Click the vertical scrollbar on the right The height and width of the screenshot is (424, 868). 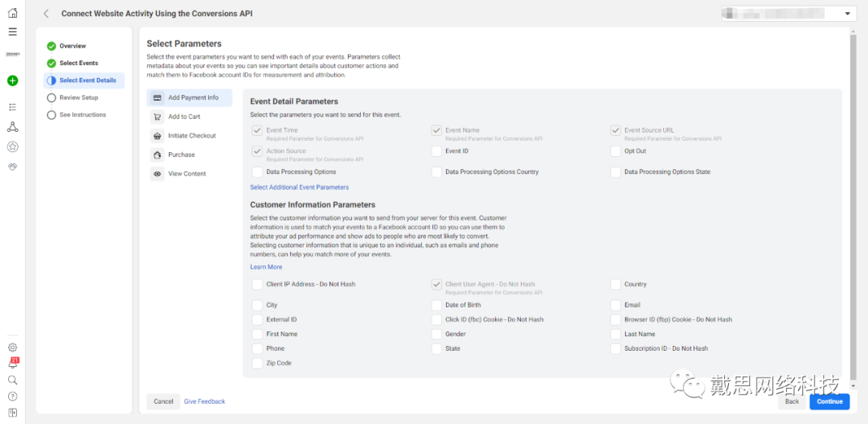(x=853, y=201)
